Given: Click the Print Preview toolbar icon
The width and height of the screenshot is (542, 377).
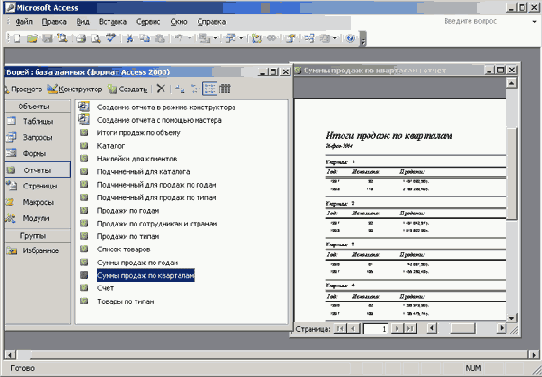Looking at the screenshot, I should coord(96,39).
